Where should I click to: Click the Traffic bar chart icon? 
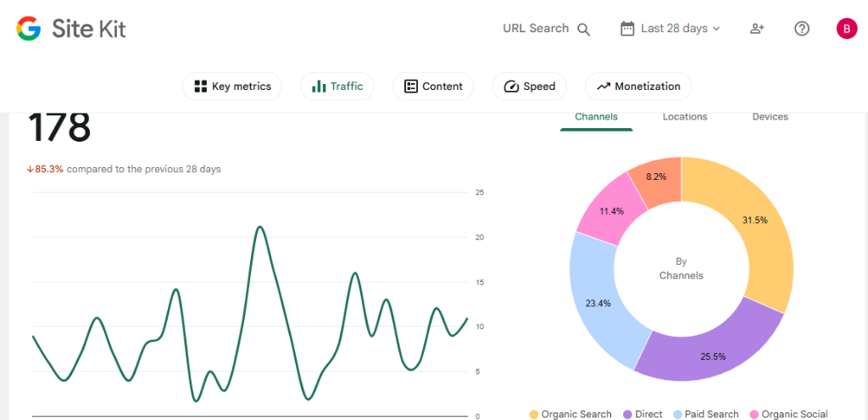[x=319, y=87]
